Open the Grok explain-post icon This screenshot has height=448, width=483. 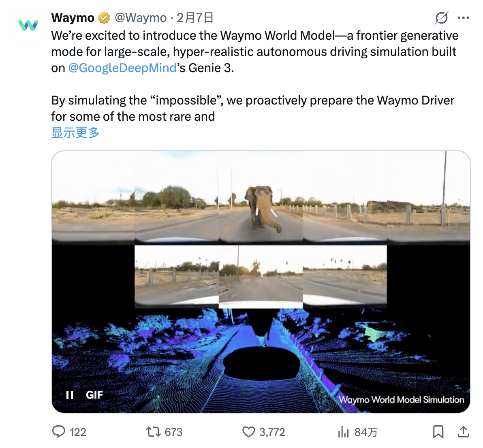point(441,18)
